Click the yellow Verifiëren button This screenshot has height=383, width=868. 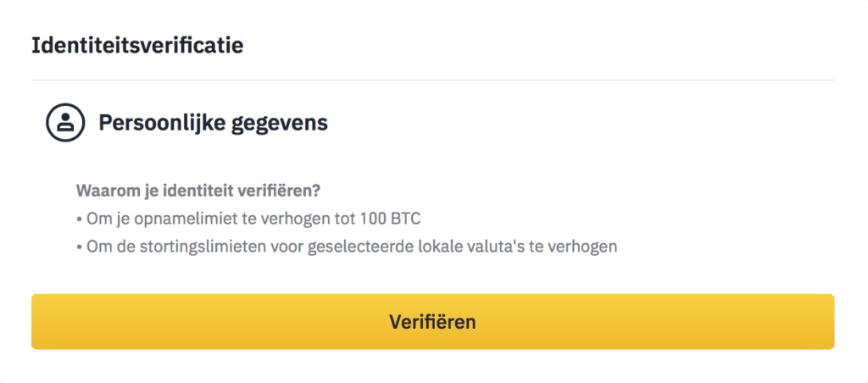pos(432,321)
